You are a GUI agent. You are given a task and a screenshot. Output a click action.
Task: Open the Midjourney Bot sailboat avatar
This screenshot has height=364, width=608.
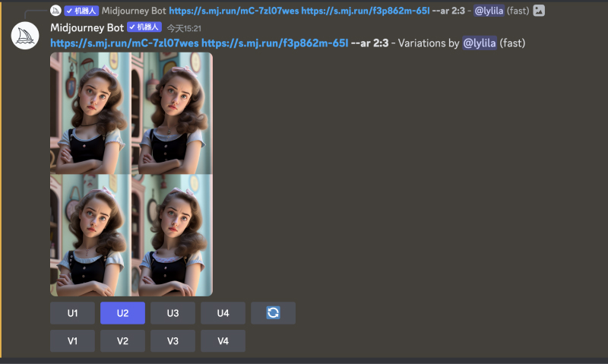tap(25, 36)
